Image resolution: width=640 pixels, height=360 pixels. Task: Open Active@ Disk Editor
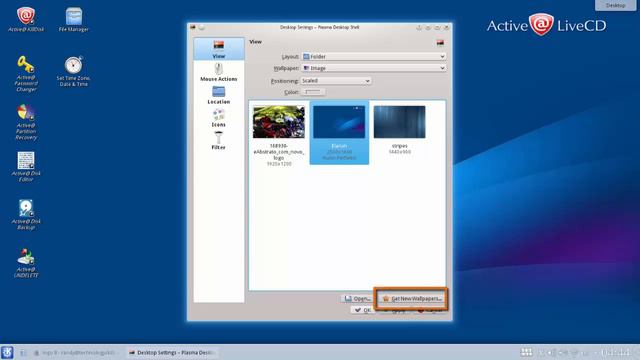26,166
